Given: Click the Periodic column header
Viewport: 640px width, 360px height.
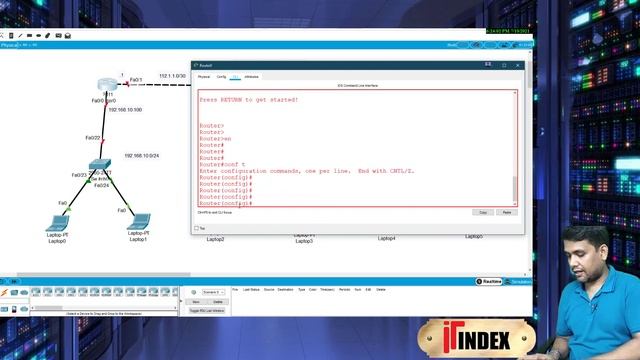Looking at the screenshot, I should pyautogui.click(x=344, y=289).
